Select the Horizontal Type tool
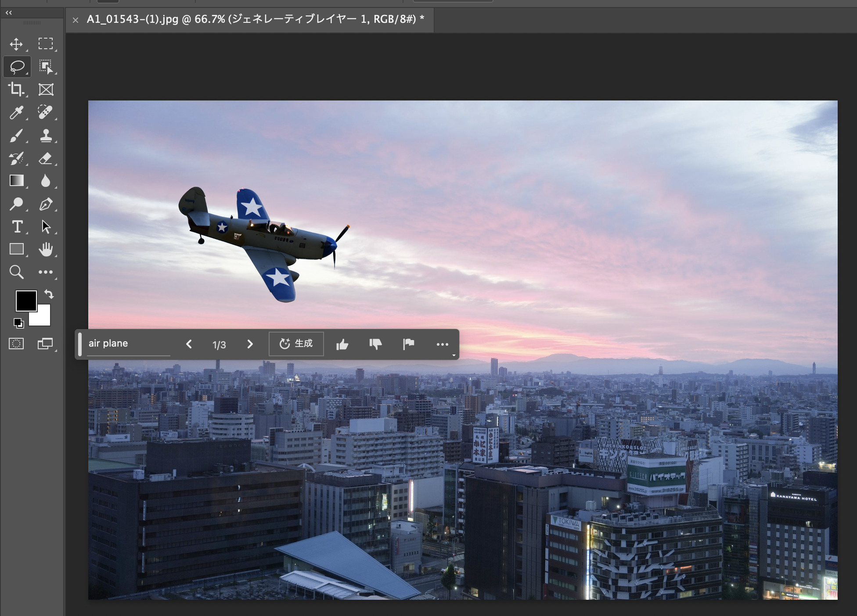The height and width of the screenshot is (616, 857). coord(17,227)
